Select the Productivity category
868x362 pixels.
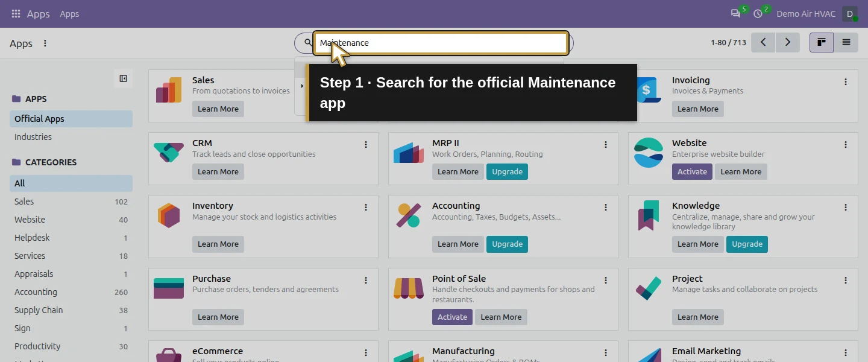(x=71, y=346)
